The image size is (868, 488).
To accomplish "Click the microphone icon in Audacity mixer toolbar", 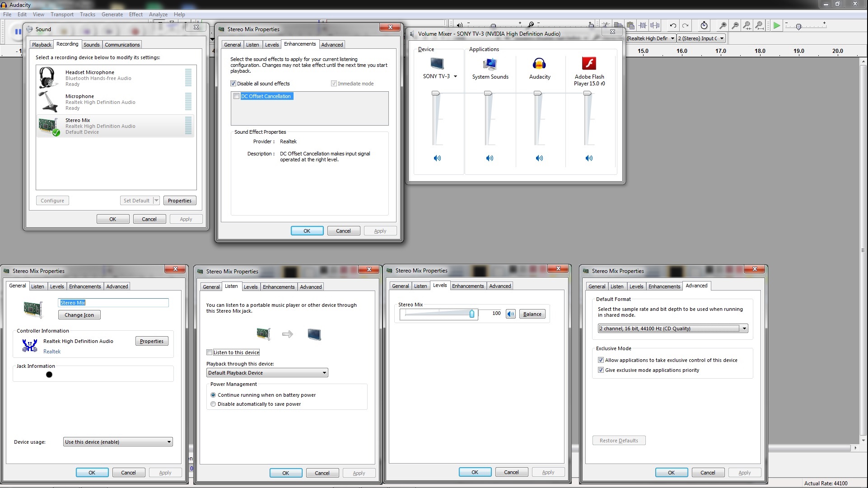I will (531, 24).
